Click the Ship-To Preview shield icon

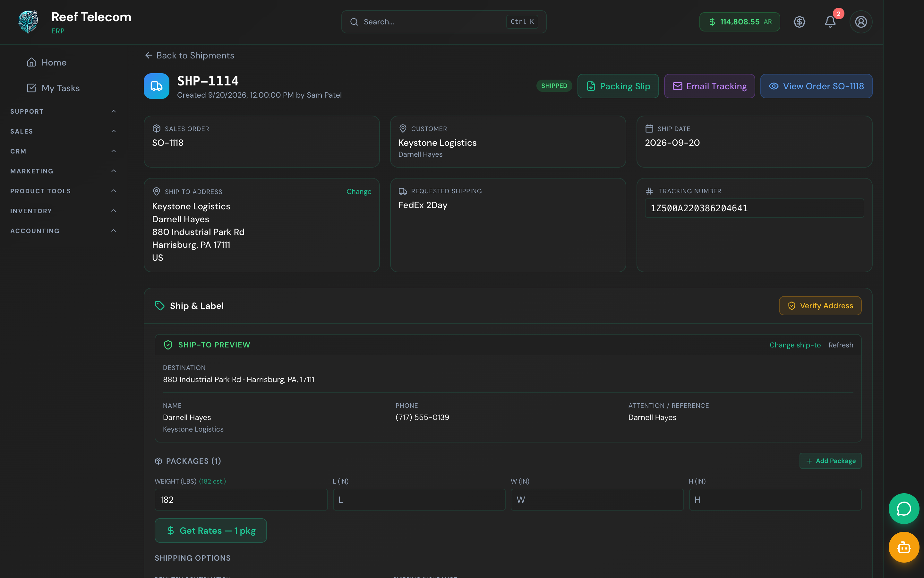(168, 345)
